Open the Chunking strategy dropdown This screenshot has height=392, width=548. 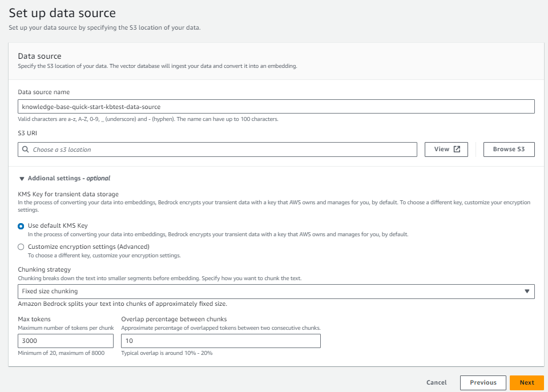click(276, 291)
